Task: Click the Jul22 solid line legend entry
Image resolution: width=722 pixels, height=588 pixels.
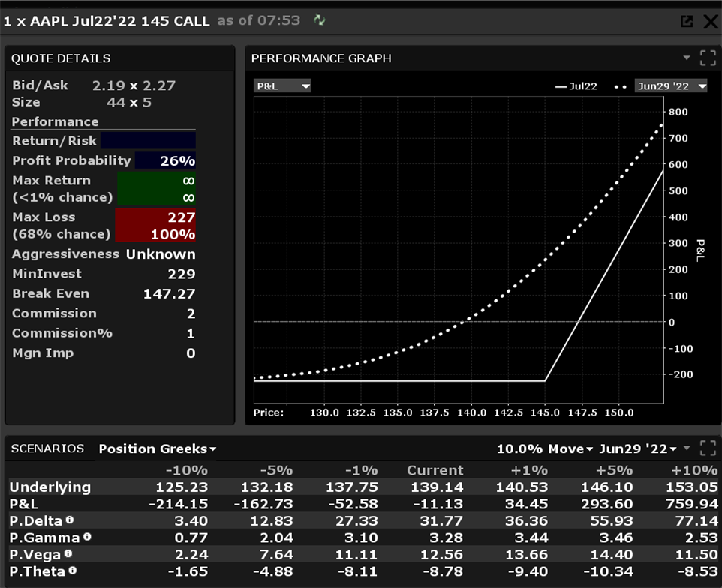Action: point(576,86)
